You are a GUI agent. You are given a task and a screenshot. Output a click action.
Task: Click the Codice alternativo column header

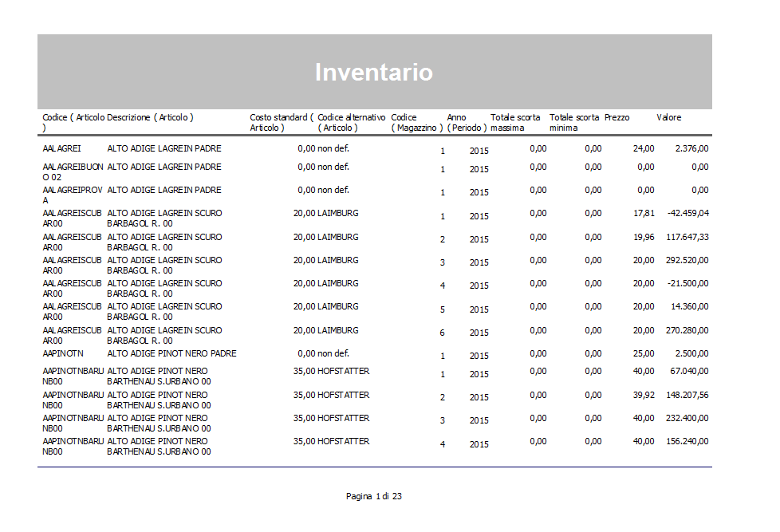(x=351, y=122)
